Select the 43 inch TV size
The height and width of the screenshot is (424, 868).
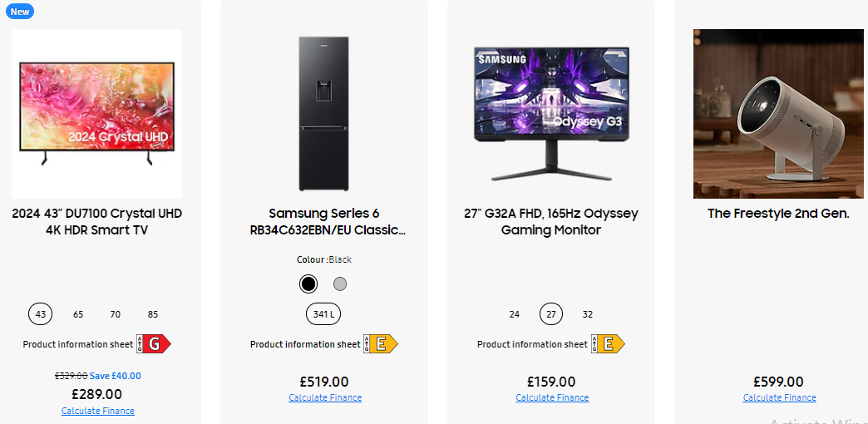tap(40, 314)
